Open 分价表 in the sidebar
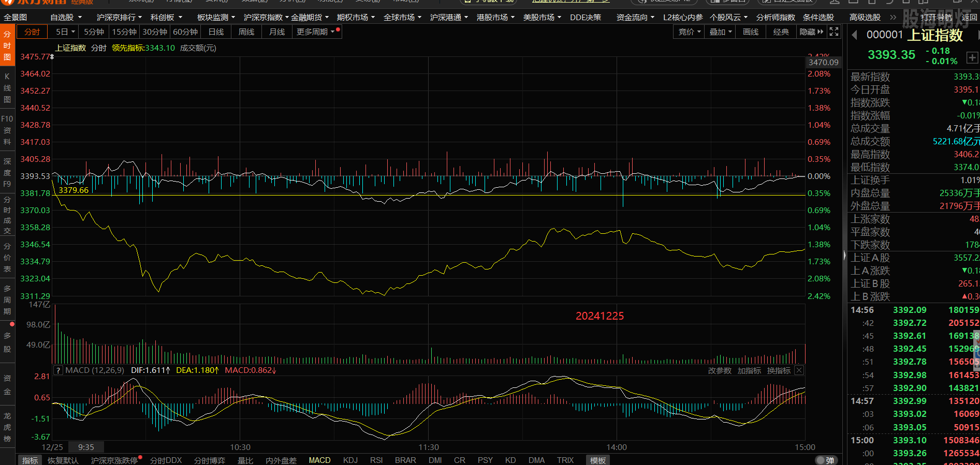The width and height of the screenshot is (980, 465). (7, 258)
